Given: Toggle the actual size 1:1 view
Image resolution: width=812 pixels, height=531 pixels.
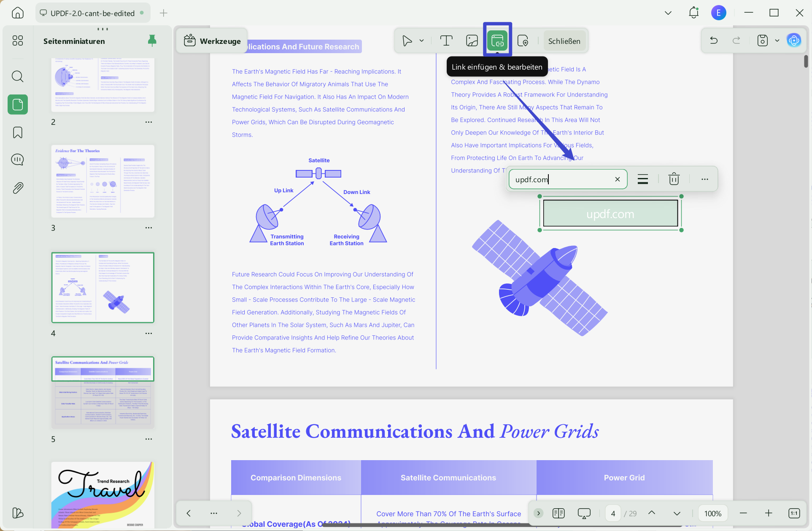Looking at the screenshot, I should (x=794, y=513).
